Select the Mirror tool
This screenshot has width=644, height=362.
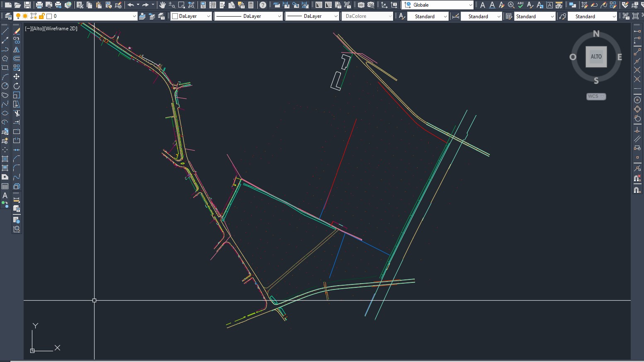17,50
